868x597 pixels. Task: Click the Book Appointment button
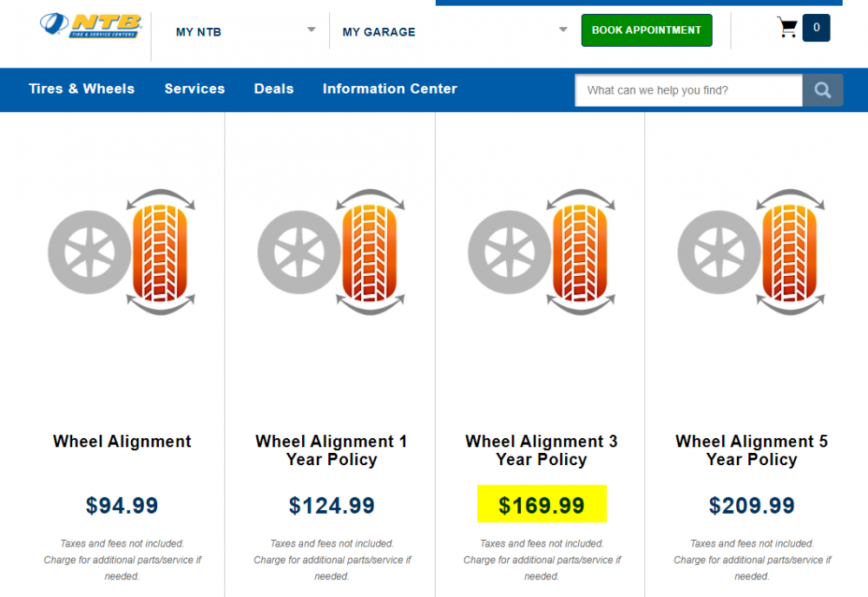tap(646, 30)
